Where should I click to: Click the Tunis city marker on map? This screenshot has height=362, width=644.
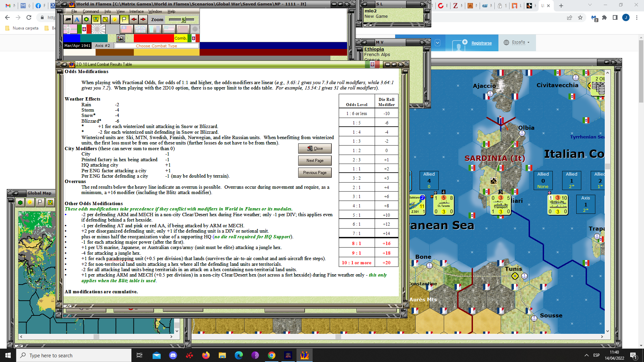pos(515,276)
